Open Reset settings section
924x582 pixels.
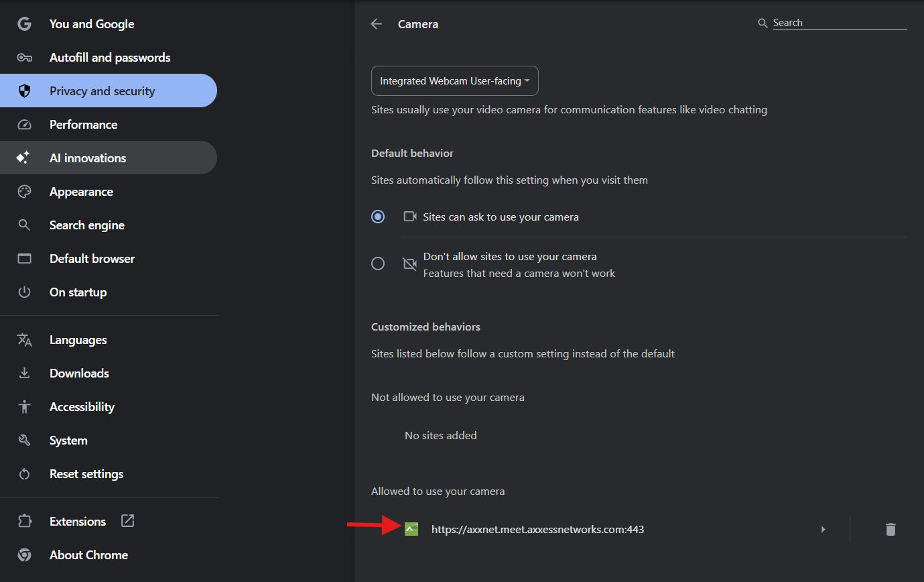click(86, 474)
